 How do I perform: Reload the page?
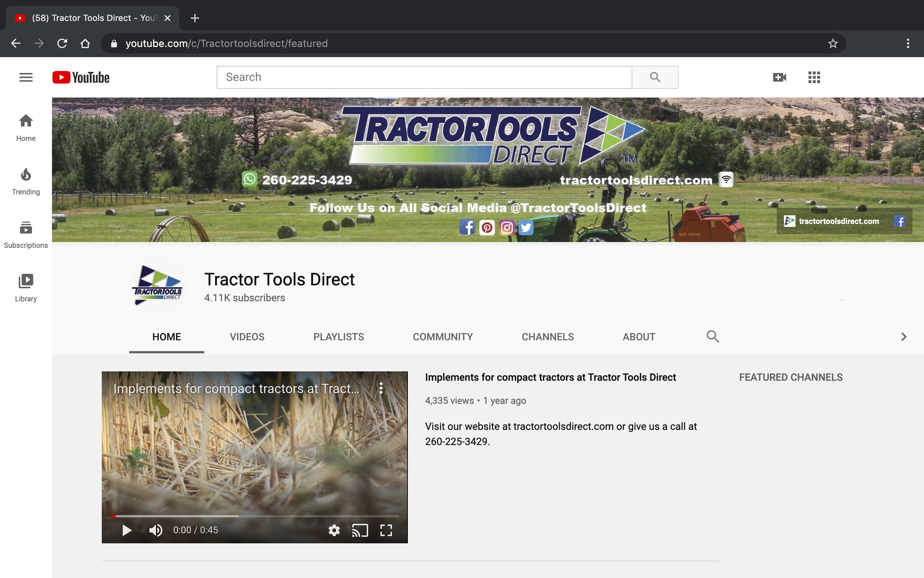click(62, 43)
